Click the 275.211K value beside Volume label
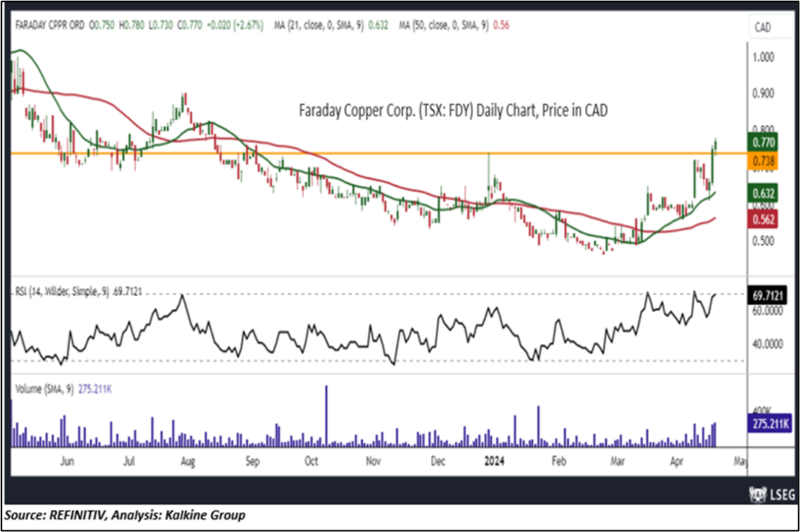 click(95, 389)
